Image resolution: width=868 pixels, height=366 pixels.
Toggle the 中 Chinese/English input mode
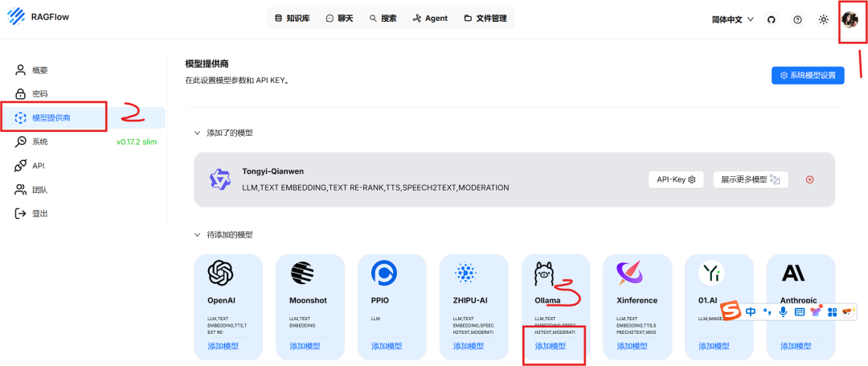pyautogui.click(x=751, y=312)
